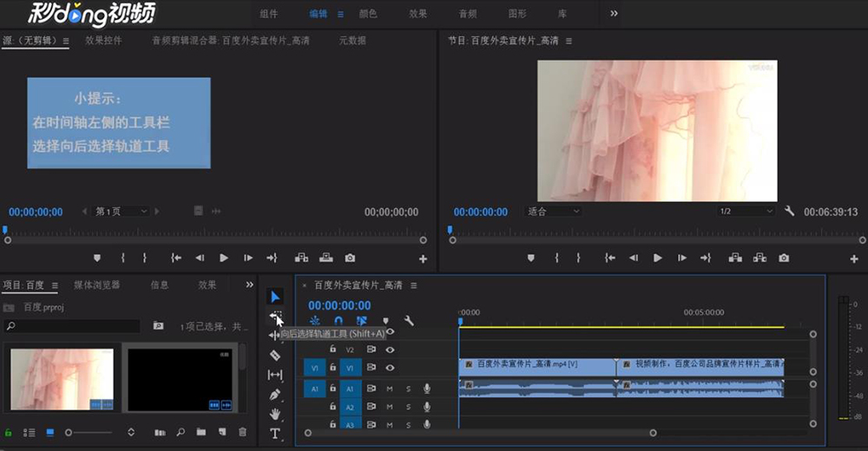Expand hidden Project panel tabs chevron
868x451 pixels.
pos(250,284)
